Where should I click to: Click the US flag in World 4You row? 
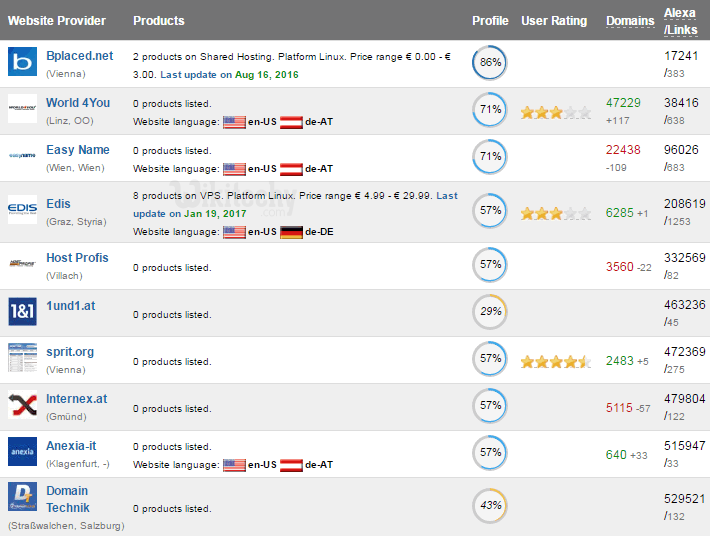tap(235, 122)
